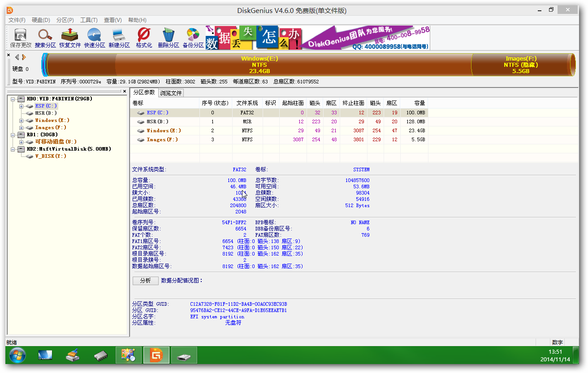Click the taskbar clock showing 13:51
Screen dimensions: 588x373
(x=555, y=352)
